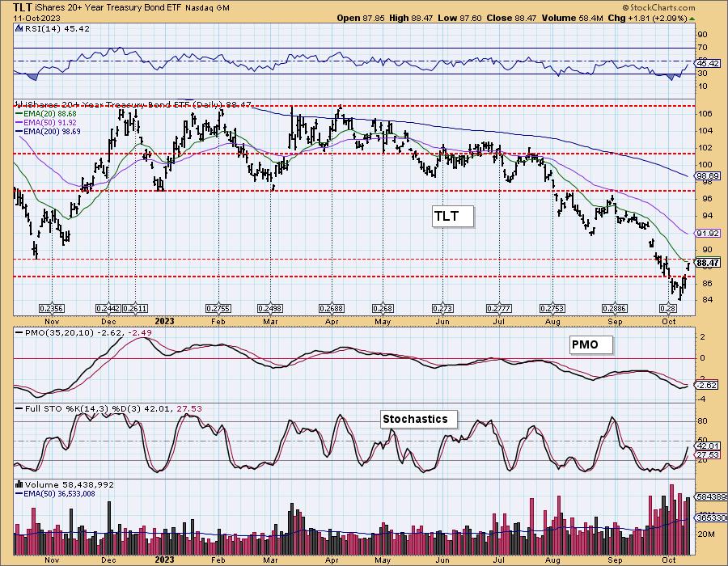Click the 42.01 stochastic value tag
This screenshot has height=566, width=728.
[709, 446]
